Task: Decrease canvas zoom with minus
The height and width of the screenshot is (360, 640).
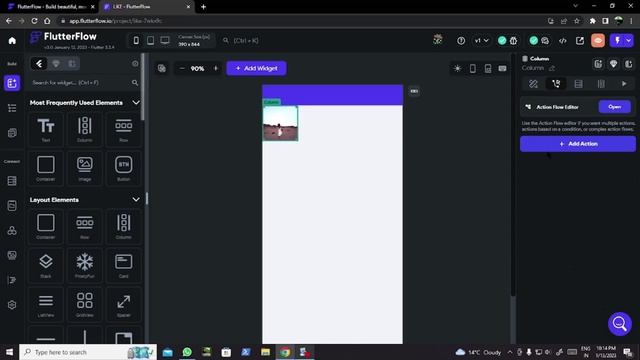Action: [182, 69]
